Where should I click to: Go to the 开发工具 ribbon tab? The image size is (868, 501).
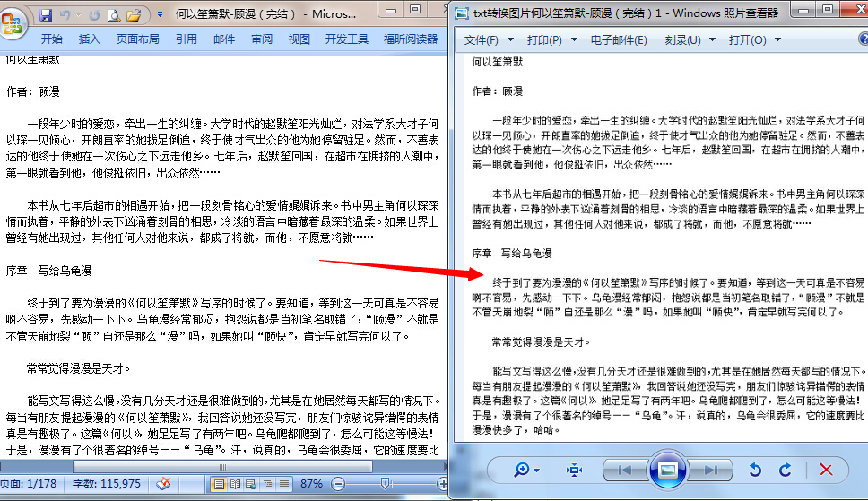tap(347, 39)
